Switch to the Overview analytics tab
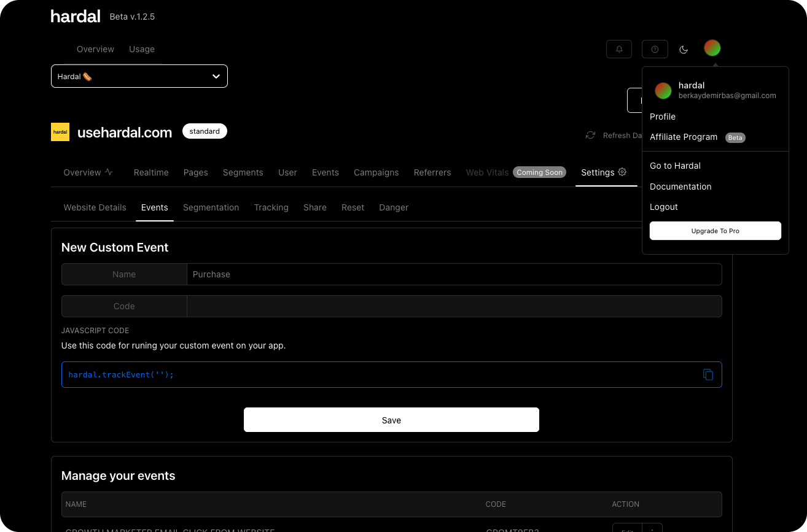Viewport: 807px width, 532px height. [88, 172]
